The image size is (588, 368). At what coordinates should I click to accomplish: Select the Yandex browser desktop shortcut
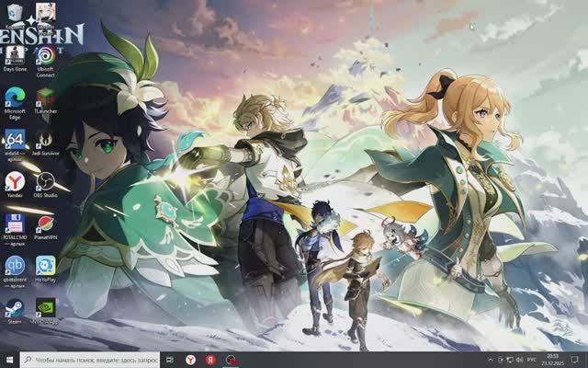(15, 185)
